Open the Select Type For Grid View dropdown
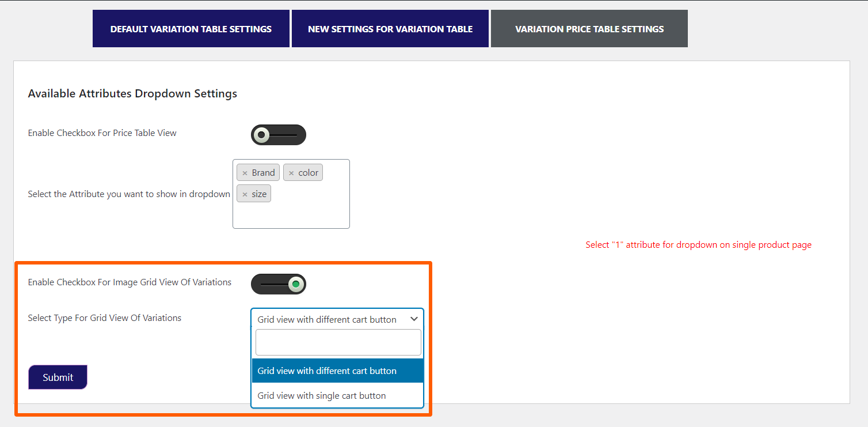868x427 pixels. (x=337, y=319)
